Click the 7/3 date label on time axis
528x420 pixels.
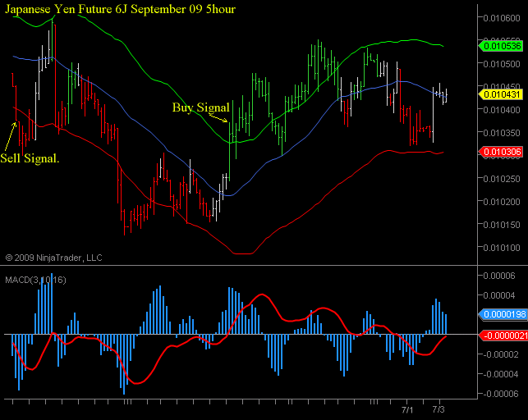click(439, 408)
